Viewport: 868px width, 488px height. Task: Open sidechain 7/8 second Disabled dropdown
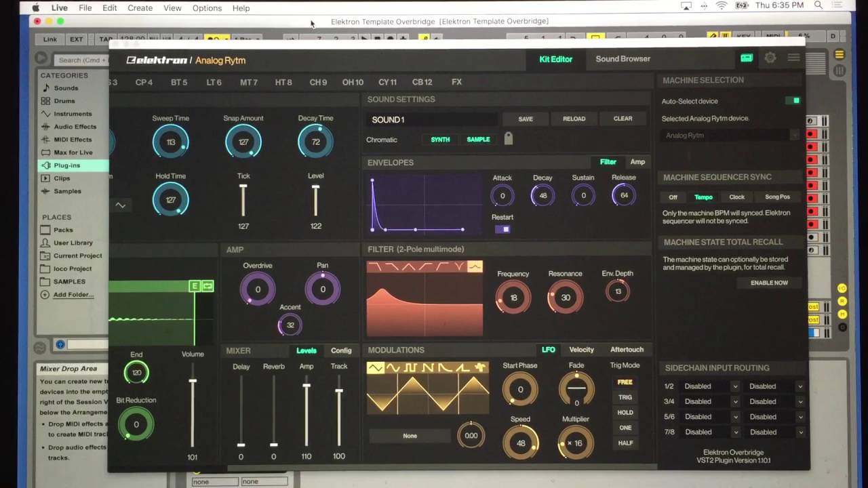[x=774, y=432]
